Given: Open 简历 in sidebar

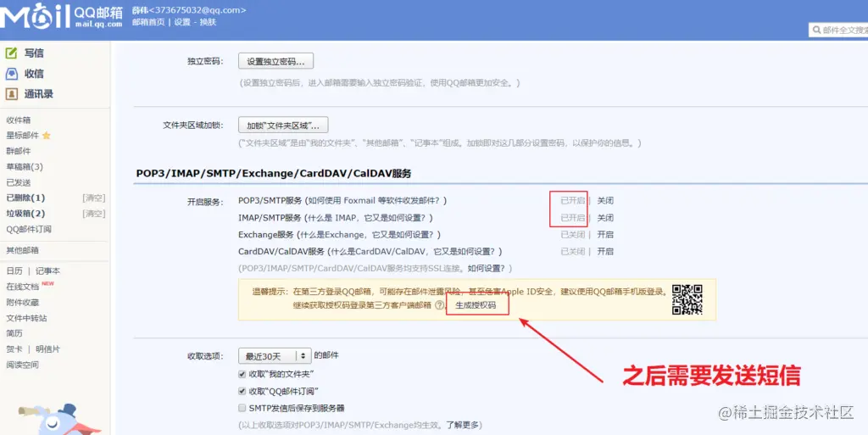Looking at the screenshot, I should tap(14, 333).
